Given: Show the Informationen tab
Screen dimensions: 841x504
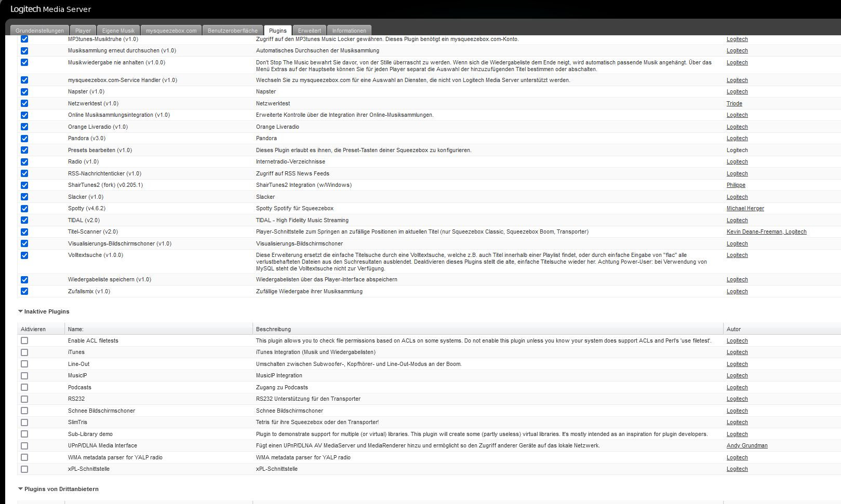Looking at the screenshot, I should tap(349, 31).
